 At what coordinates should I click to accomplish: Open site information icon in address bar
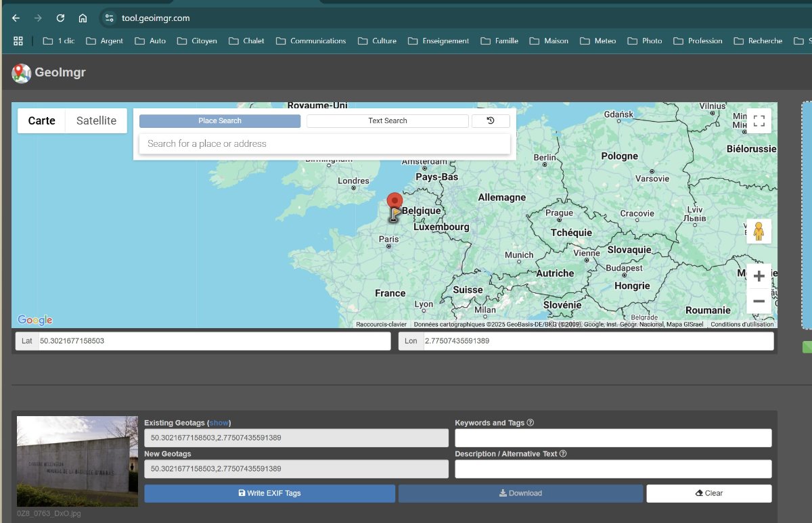coord(110,18)
